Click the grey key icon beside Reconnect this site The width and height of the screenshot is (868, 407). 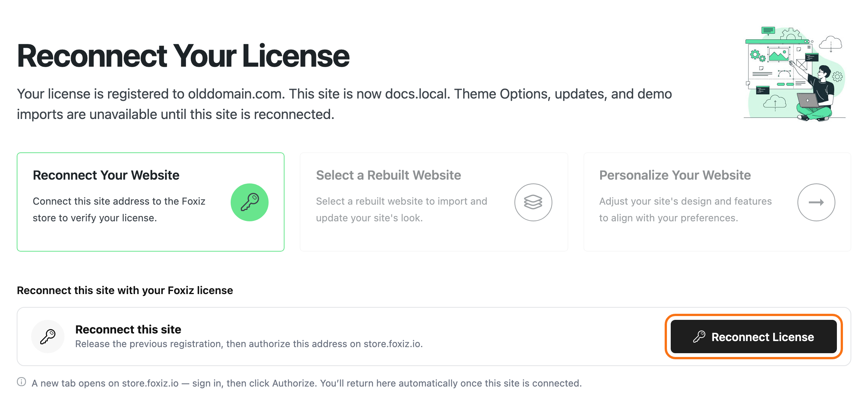(48, 337)
